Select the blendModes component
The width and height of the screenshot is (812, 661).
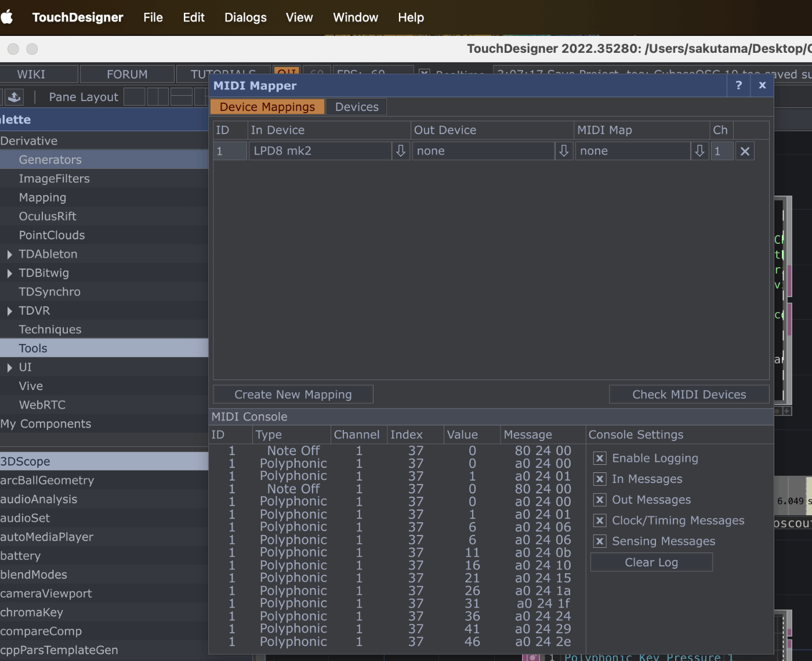tap(104, 575)
